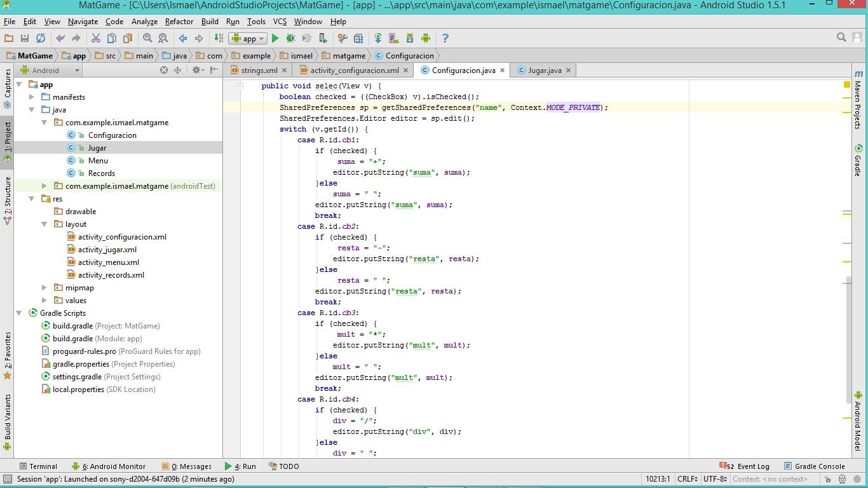Synchronize the project with the refresh icon
Image resolution: width=868 pixels, height=488 pixels.
[41, 38]
